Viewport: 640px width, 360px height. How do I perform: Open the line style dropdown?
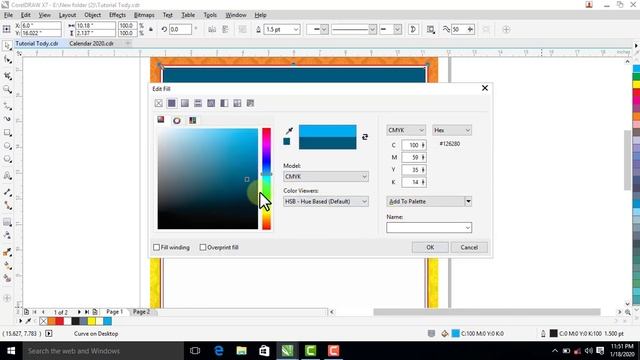click(372, 29)
